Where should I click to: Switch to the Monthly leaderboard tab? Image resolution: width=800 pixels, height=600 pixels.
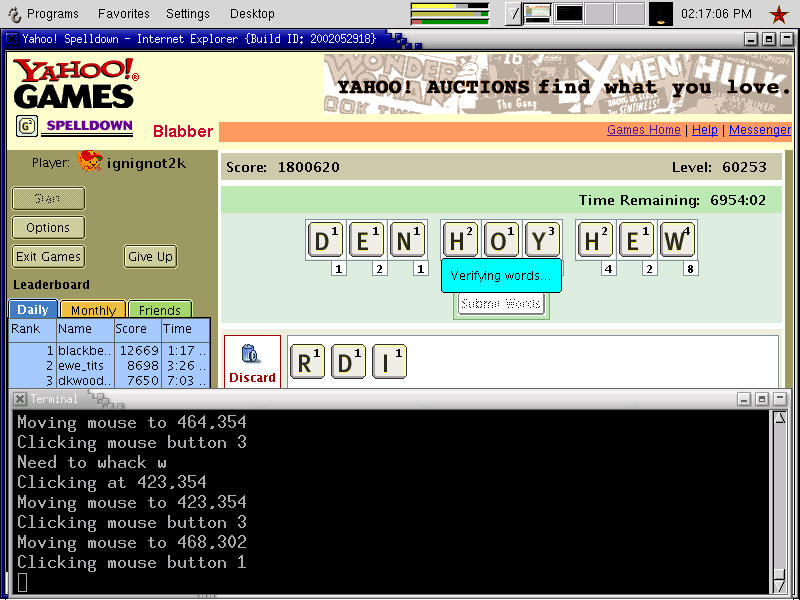point(93,310)
